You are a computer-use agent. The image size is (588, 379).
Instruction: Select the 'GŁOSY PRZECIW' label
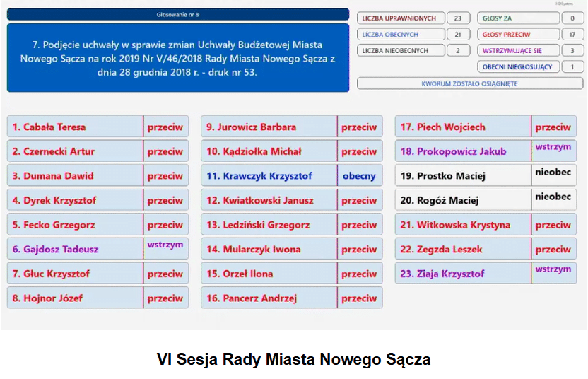click(519, 34)
